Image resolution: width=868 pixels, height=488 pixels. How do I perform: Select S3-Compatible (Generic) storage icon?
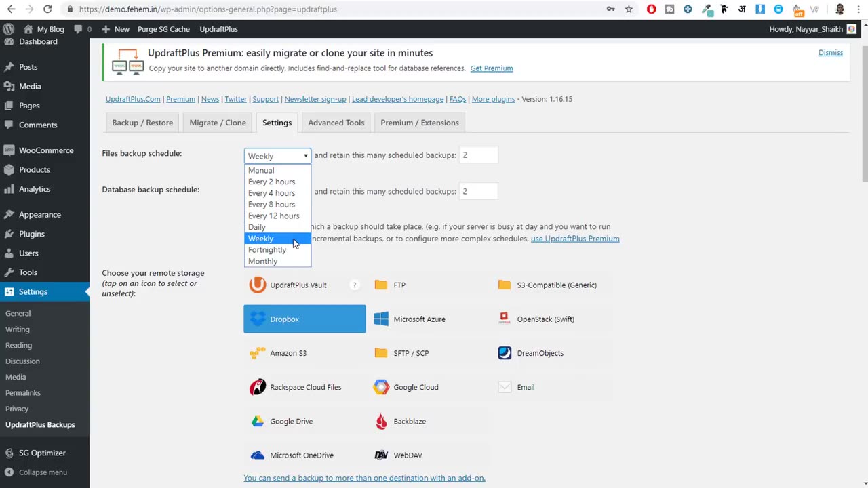coord(505,285)
